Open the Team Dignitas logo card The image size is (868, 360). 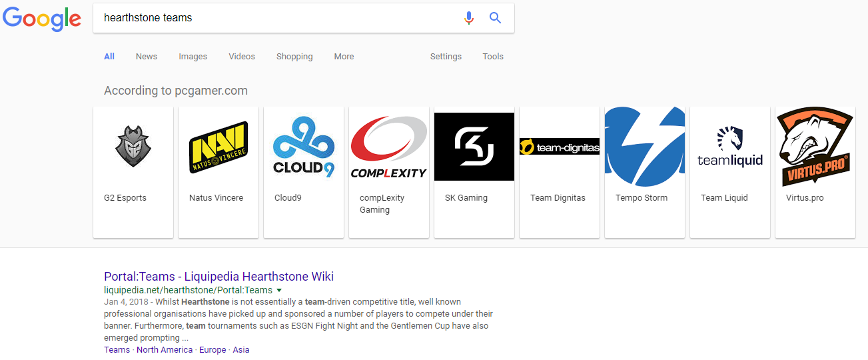pyautogui.click(x=560, y=147)
